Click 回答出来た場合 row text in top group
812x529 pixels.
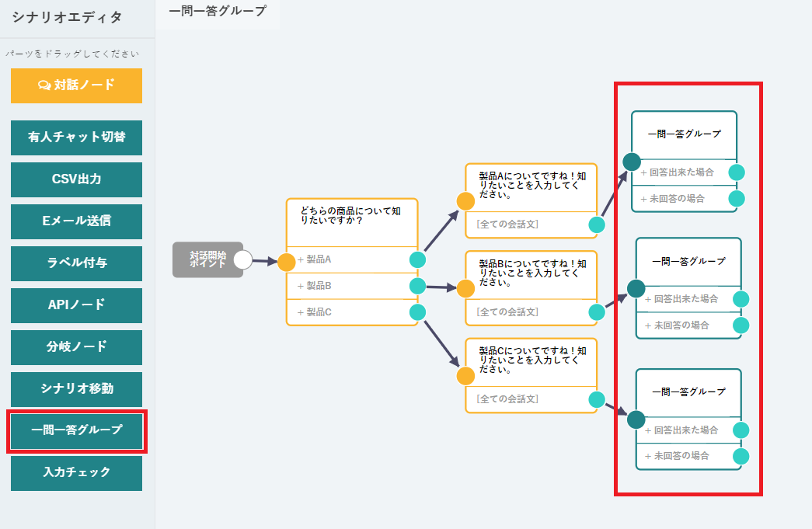click(681, 172)
